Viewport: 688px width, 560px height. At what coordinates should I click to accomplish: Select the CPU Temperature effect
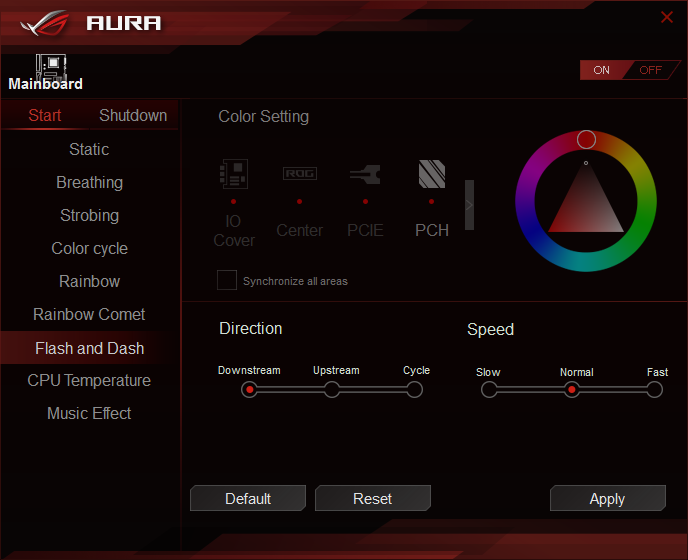[89, 380]
